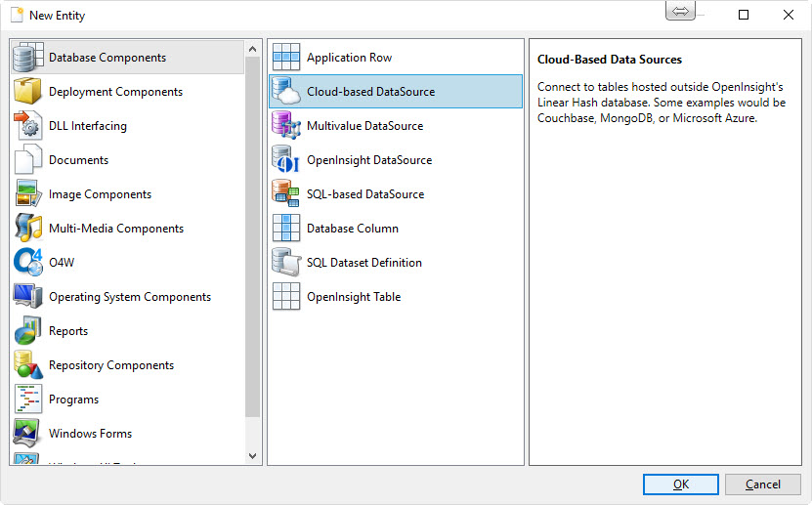Close the New Entity dialog
The width and height of the screenshot is (812, 505).
tap(789, 15)
